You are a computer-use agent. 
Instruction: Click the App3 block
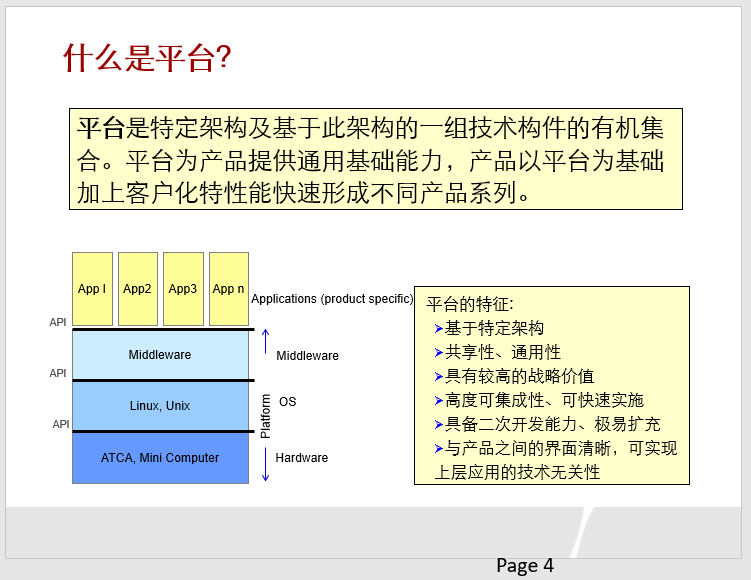click(183, 289)
